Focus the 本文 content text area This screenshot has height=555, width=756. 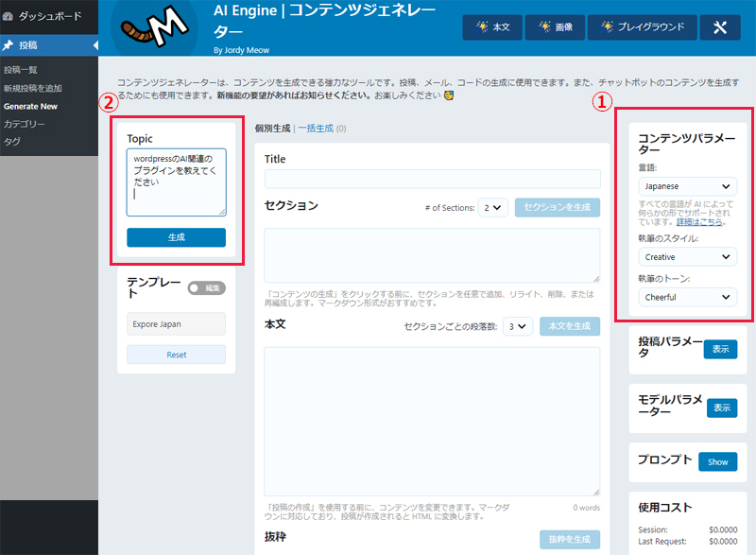[432, 422]
